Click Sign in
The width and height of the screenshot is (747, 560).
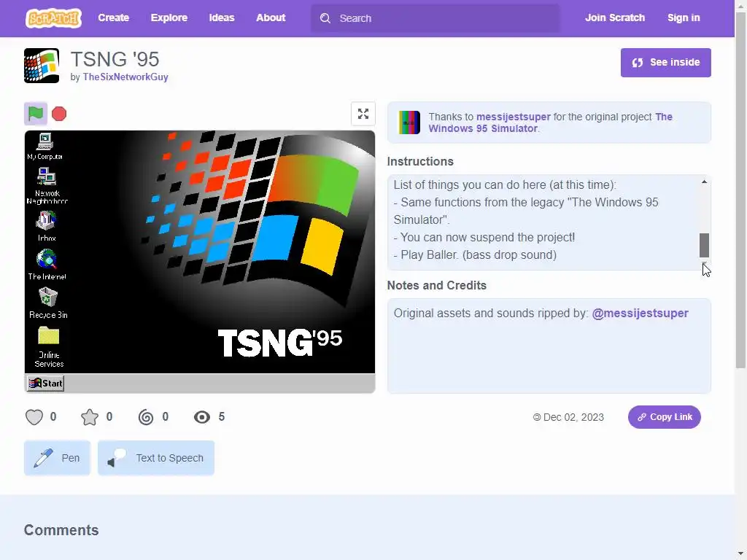[684, 17]
